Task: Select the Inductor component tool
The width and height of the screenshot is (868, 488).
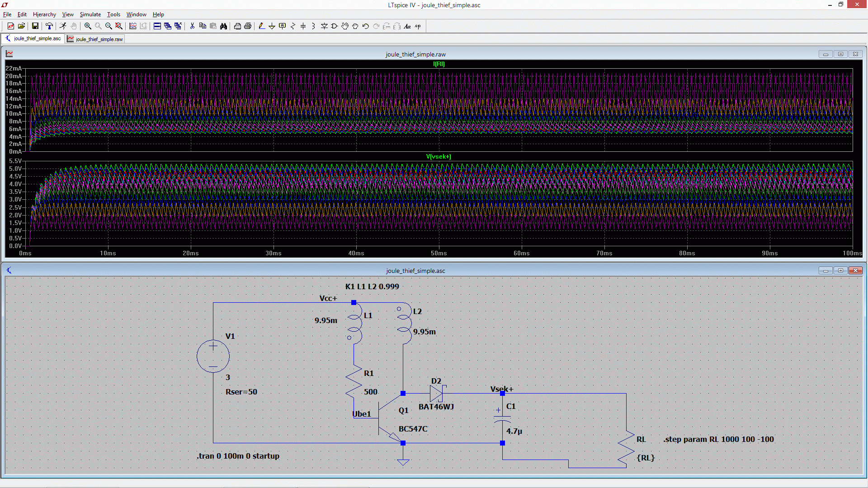Action: tap(313, 26)
